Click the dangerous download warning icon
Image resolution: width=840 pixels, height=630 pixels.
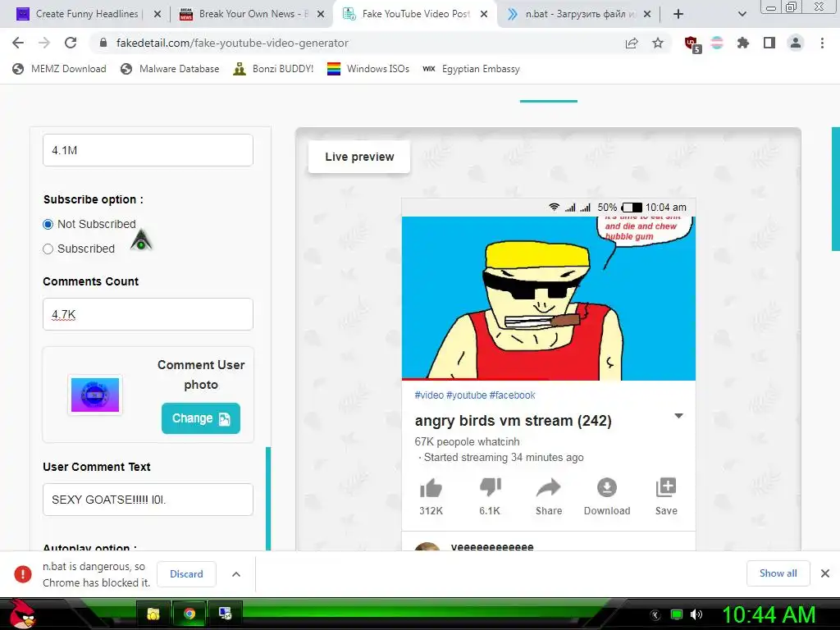point(23,573)
